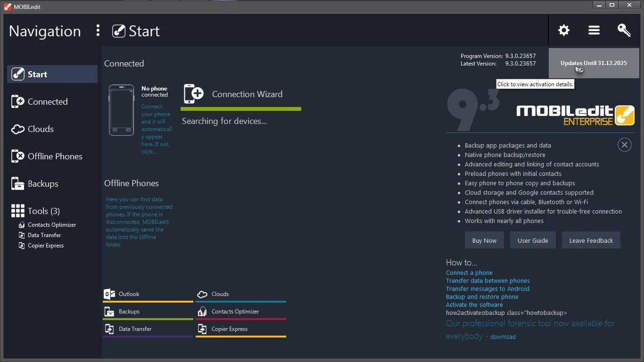Click the phone illustration thumbnail

click(x=121, y=110)
